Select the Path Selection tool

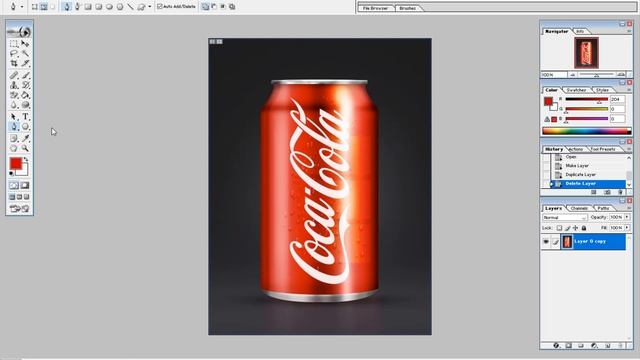pos(14,117)
